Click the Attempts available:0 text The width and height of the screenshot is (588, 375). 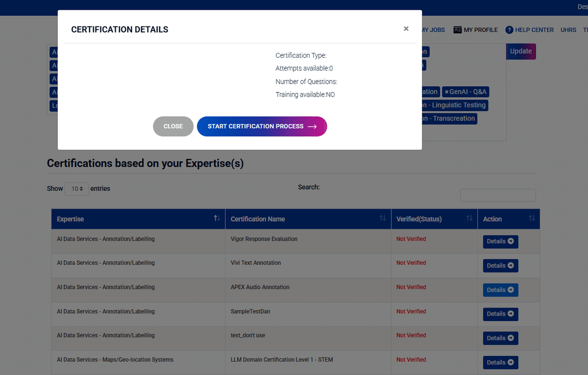[x=304, y=69]
